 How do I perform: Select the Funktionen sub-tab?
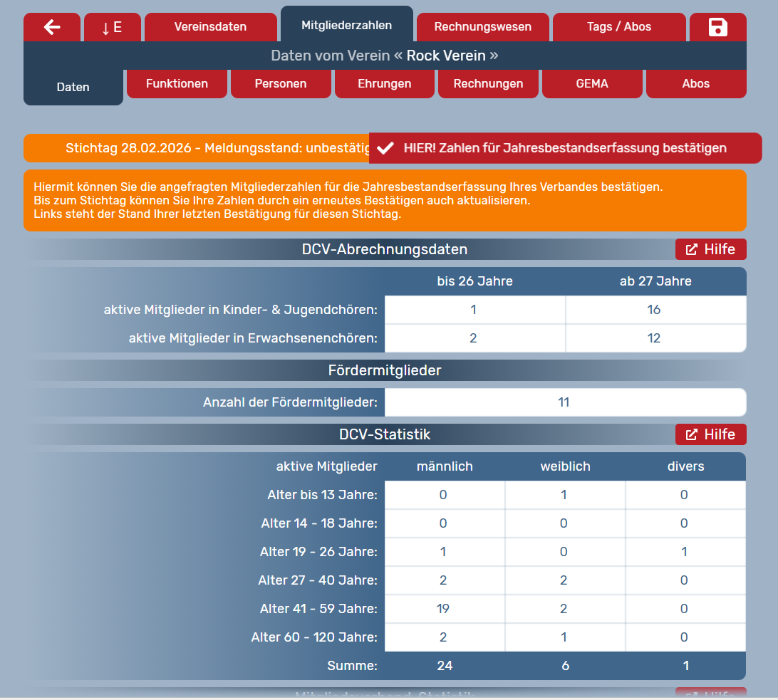click(177, 83)
